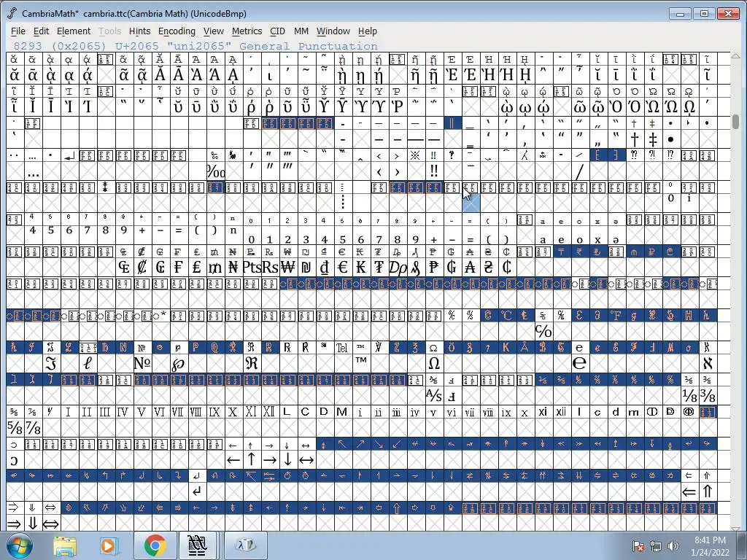Screen dimensions: 747x560
Task: Select the estimated ℮ symbol glyph cell
Action: coord(579,363)
